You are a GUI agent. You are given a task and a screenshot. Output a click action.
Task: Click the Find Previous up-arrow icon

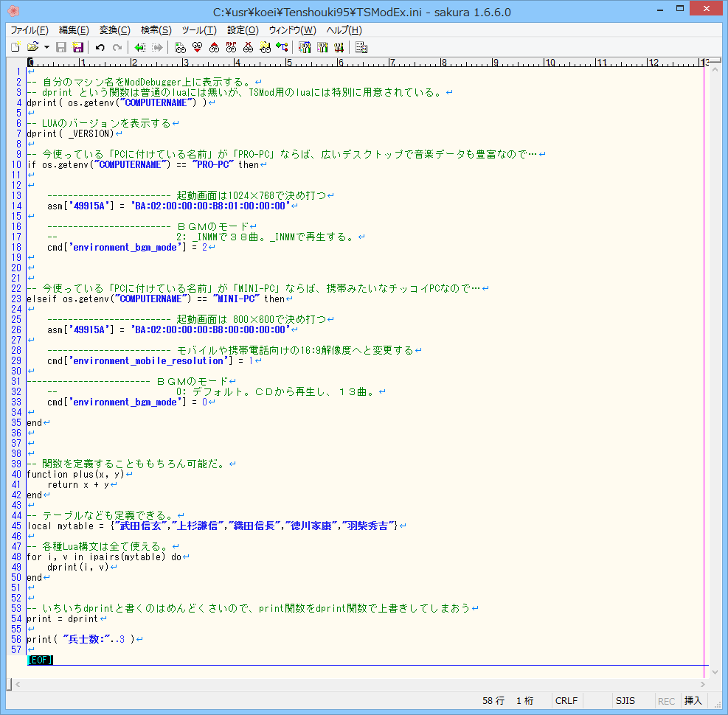[x=214, y=47]
